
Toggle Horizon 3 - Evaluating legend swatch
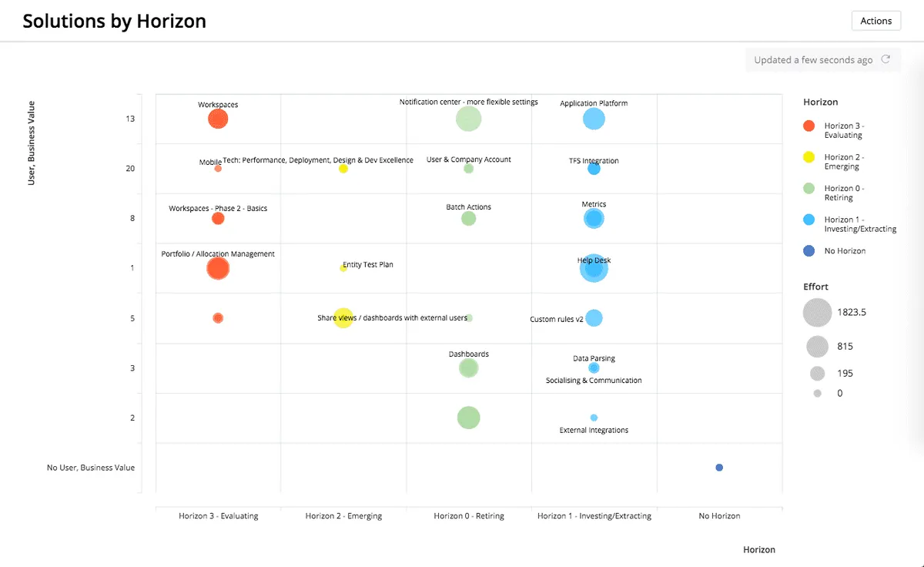coord(808,126)
